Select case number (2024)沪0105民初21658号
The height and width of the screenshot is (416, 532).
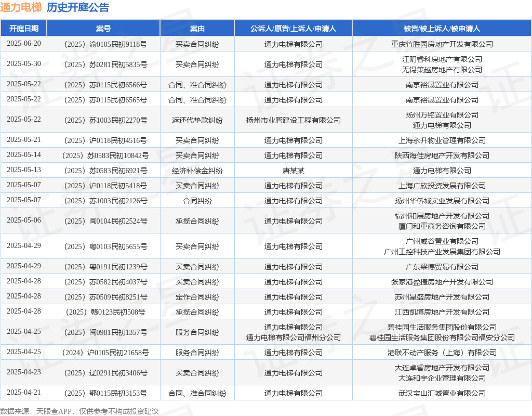click(105, 353)
